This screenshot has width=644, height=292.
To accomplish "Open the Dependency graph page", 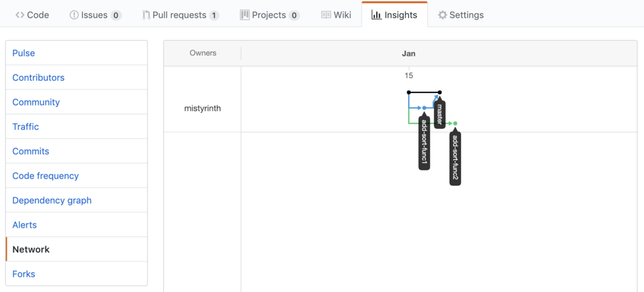I will tap(52, 201).
